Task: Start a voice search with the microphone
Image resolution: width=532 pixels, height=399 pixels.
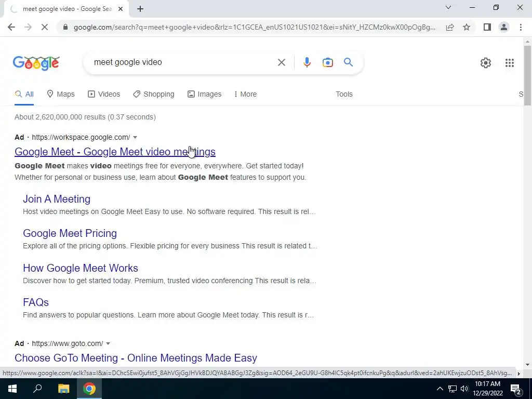Action: coord(307,62)
